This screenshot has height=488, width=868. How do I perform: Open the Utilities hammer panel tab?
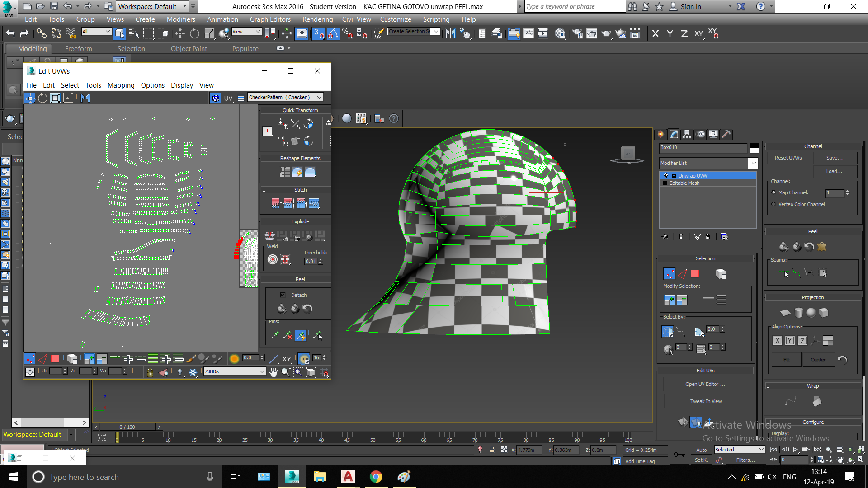point(726,134)
